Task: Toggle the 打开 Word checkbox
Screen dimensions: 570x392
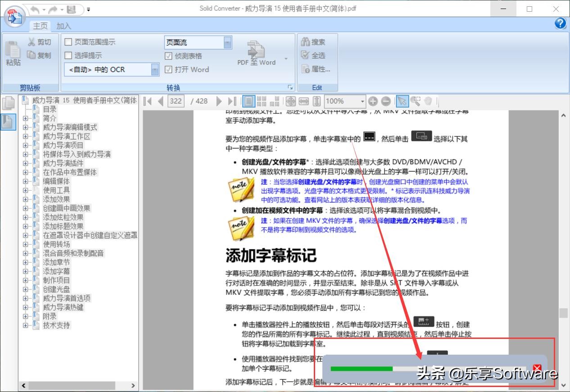Action: [x=168, y=69]
